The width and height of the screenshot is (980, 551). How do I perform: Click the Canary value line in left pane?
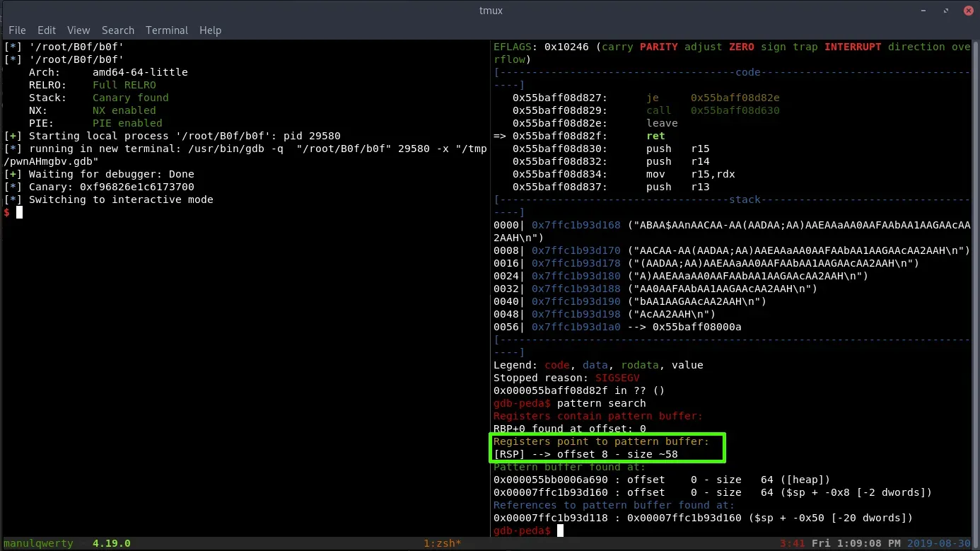111,187
